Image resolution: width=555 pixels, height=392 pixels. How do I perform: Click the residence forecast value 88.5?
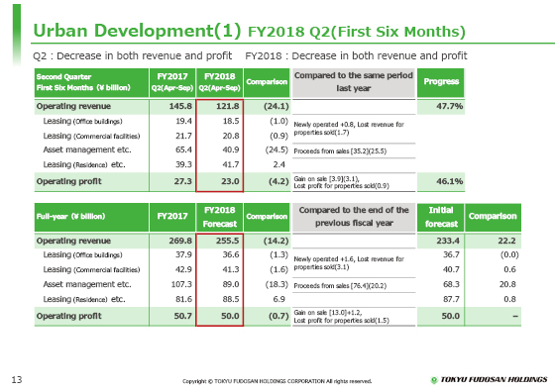click(x=231, y=299)
